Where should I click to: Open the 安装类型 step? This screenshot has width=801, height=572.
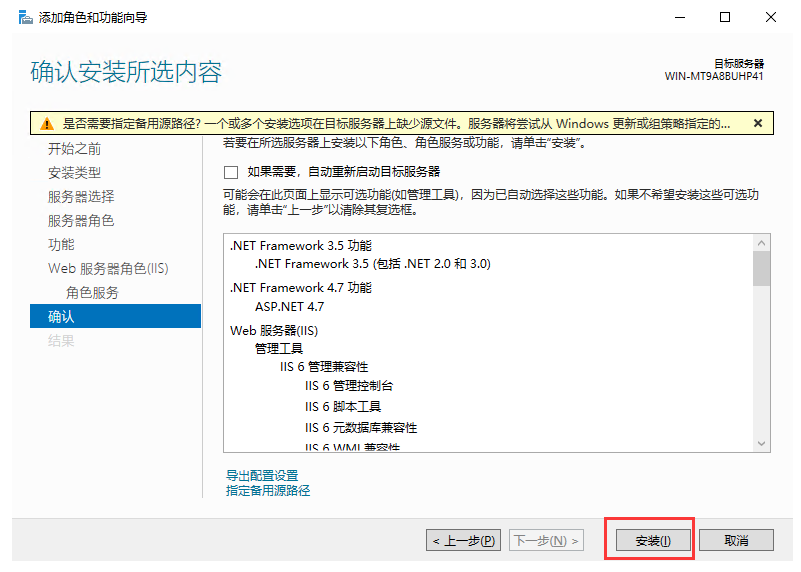pos(74,172)
